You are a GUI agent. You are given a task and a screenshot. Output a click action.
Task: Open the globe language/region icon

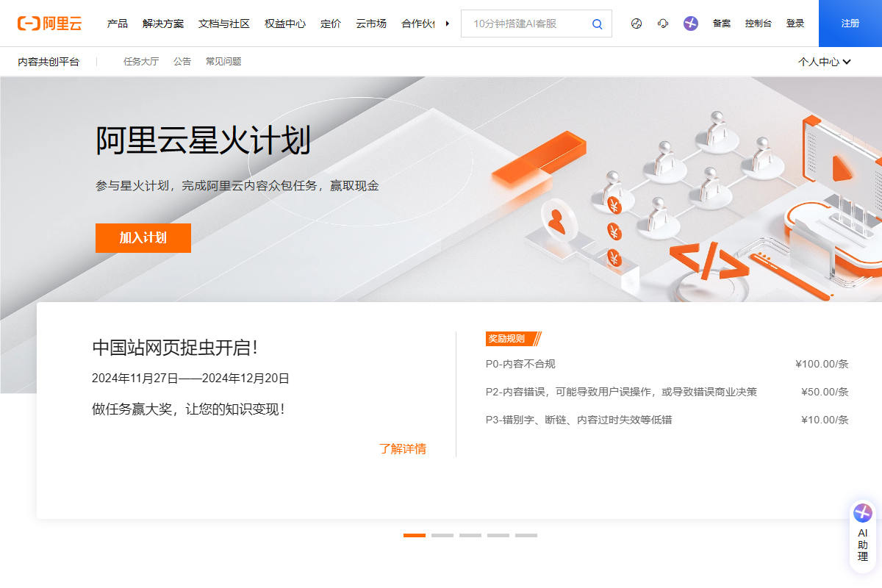coord(637,24)
